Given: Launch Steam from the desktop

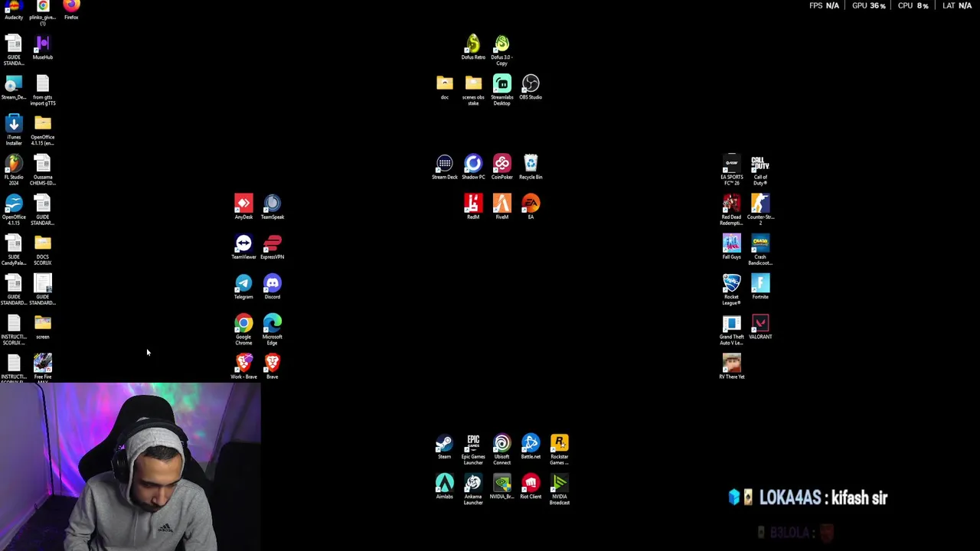Looking at the screenshot, I should 445,447.
